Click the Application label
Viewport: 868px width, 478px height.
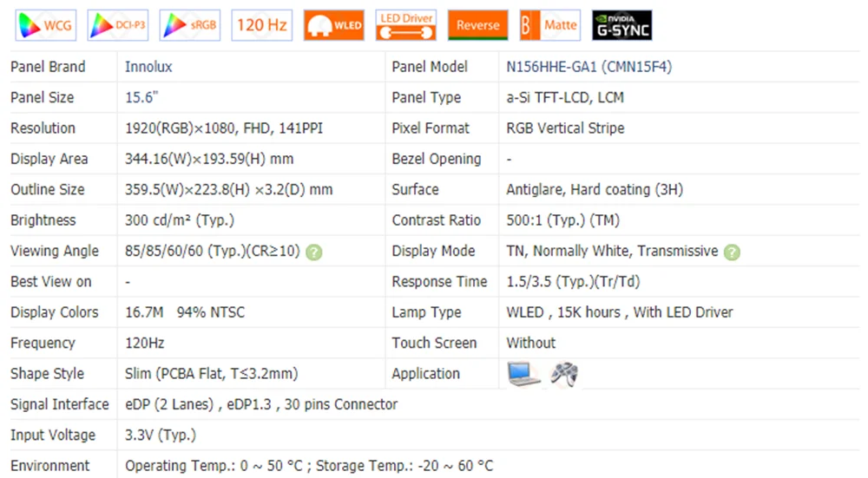(x=425, y=374)
